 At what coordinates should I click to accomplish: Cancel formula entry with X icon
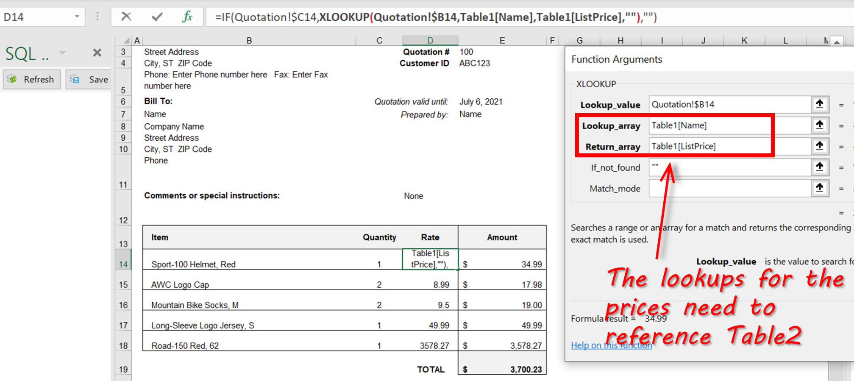[x=126, y=17]
